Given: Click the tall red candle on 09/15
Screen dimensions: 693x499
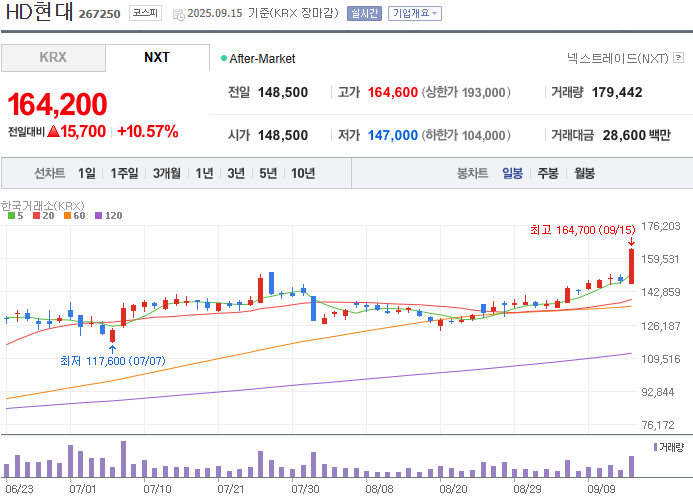Looking at the screenshot, I should [x=632, y=266].
